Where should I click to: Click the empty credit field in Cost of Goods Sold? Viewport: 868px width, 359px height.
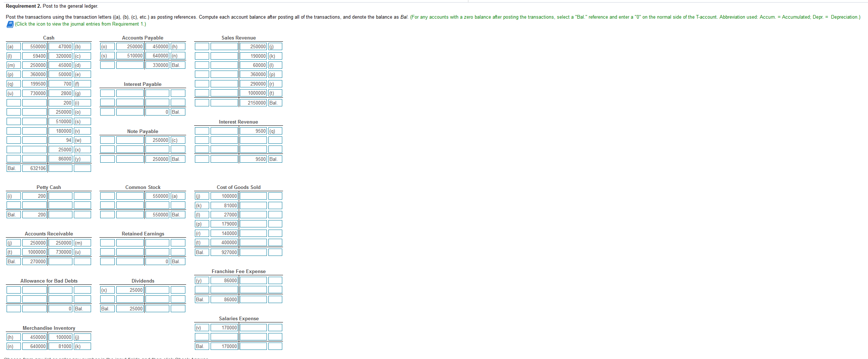coord(253,196)
